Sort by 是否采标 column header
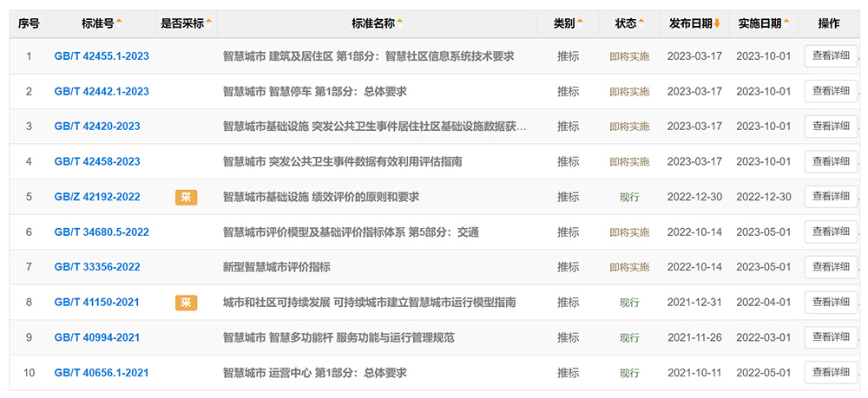This screenshot has width=868, height=398. pyautogui.click(x=186, y=23)
